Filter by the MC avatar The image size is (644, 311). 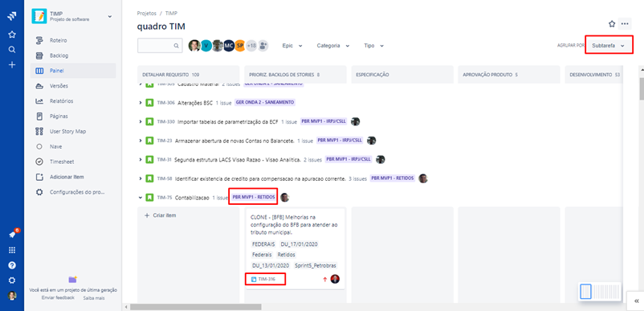[229, 46]
